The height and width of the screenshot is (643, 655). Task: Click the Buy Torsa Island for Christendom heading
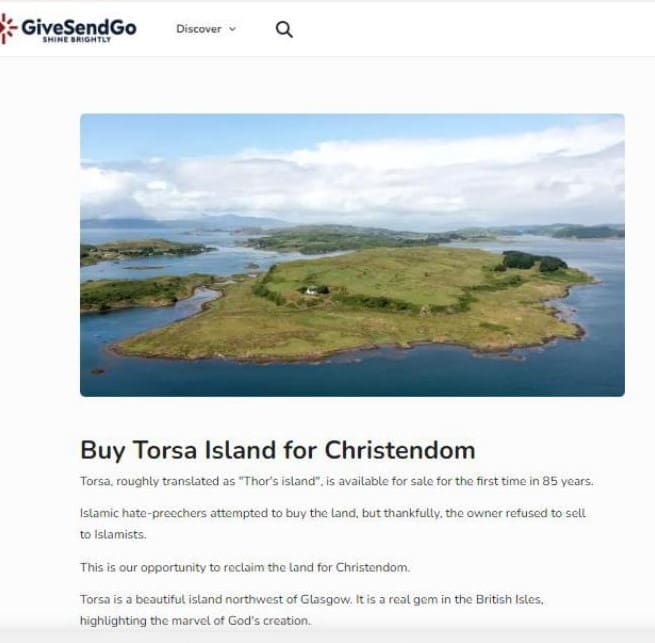[278, 450]
